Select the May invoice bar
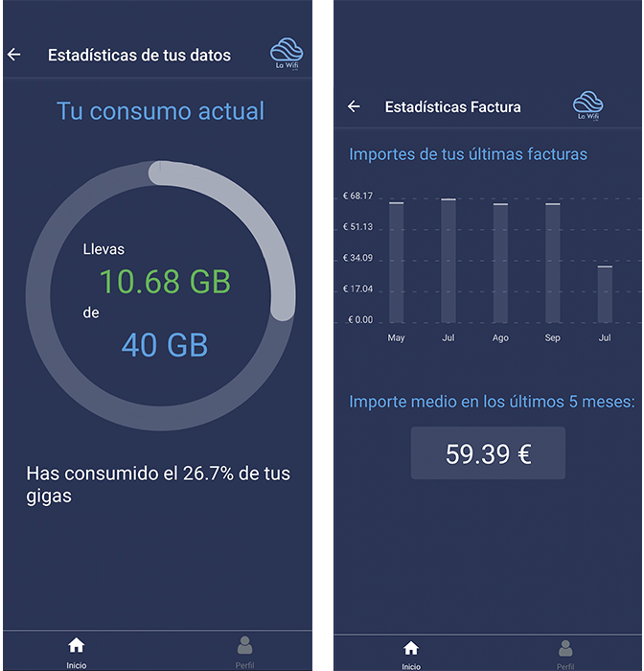The image size is (644, 671). 396,263
